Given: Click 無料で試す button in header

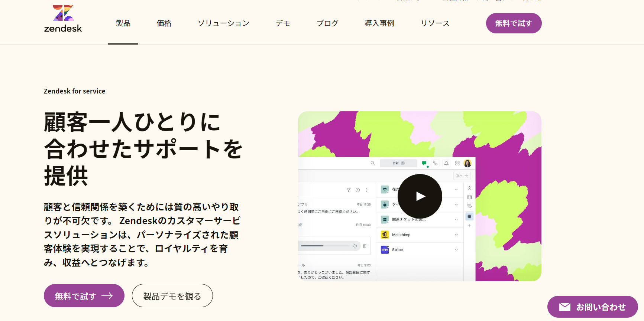Looking at the screenshot, I should click(x=514, y=23).
